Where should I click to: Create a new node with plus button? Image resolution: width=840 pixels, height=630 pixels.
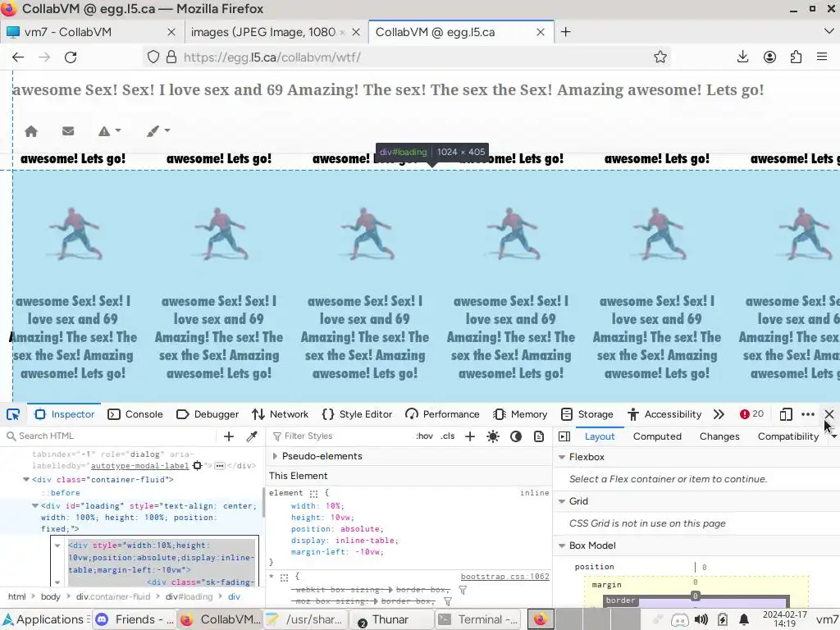(x=229, y=436)
